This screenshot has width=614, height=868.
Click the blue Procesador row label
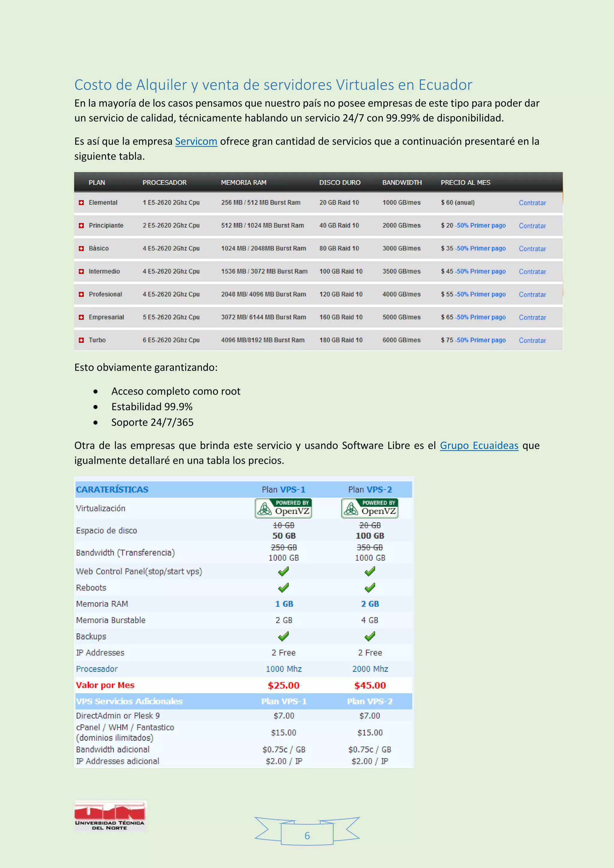coord(97,669)
